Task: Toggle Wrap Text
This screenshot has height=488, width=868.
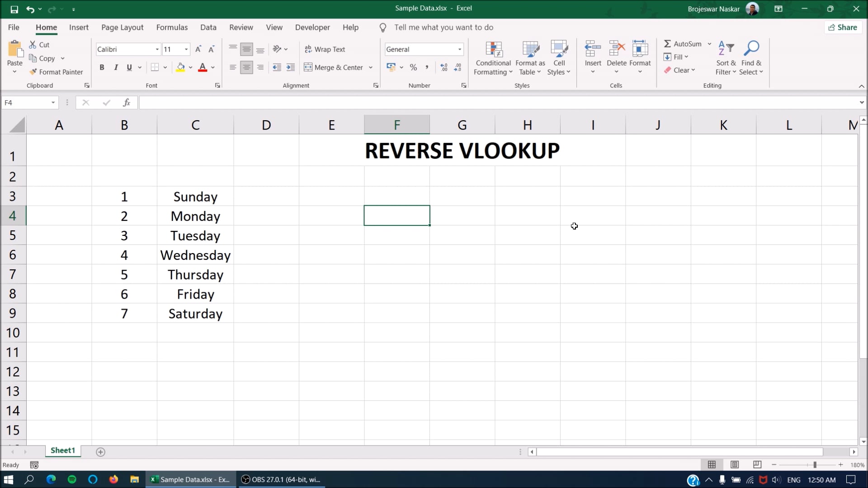Action: pyautogui.click(x=325, y=49)
